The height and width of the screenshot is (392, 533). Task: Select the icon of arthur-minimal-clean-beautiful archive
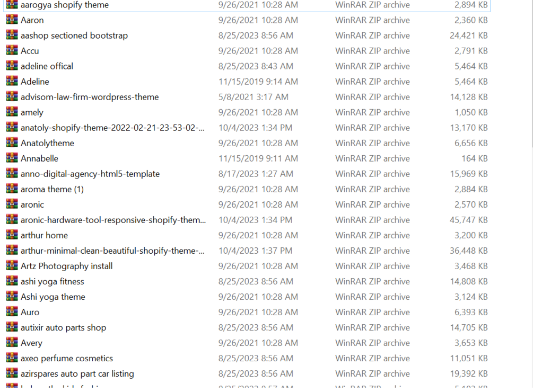point(12,250)
